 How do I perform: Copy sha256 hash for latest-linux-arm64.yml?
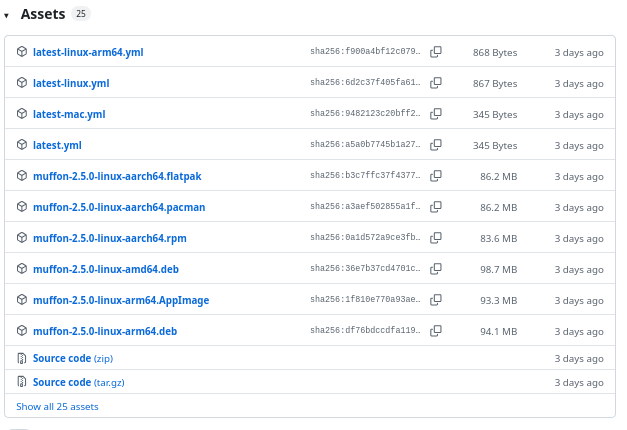(x=435, y=52)
